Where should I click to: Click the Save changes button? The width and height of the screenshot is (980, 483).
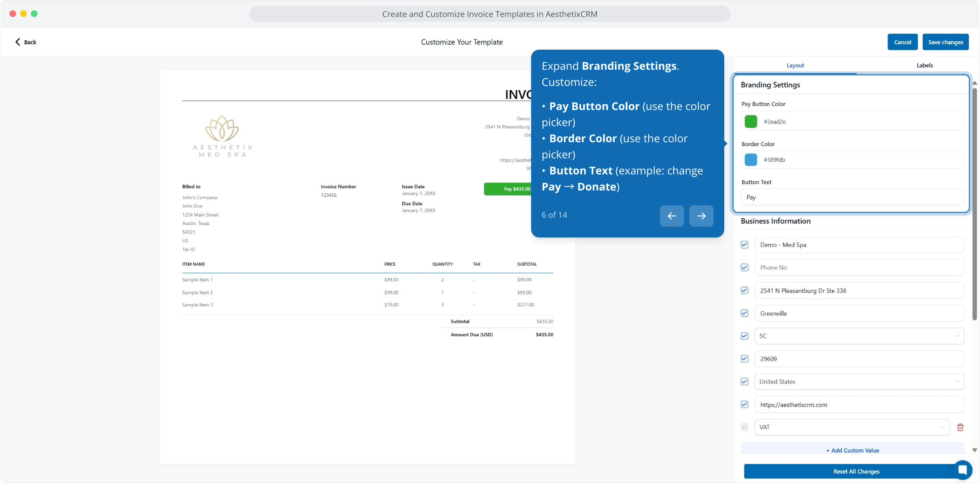pyautogui.click(x=945, y=42)
